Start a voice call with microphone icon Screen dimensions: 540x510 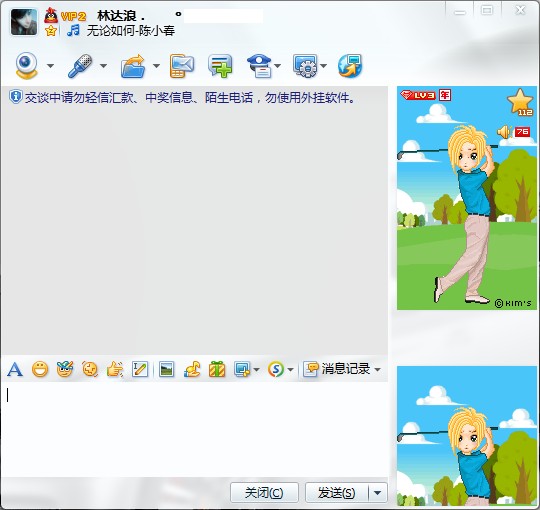[80, 65]
